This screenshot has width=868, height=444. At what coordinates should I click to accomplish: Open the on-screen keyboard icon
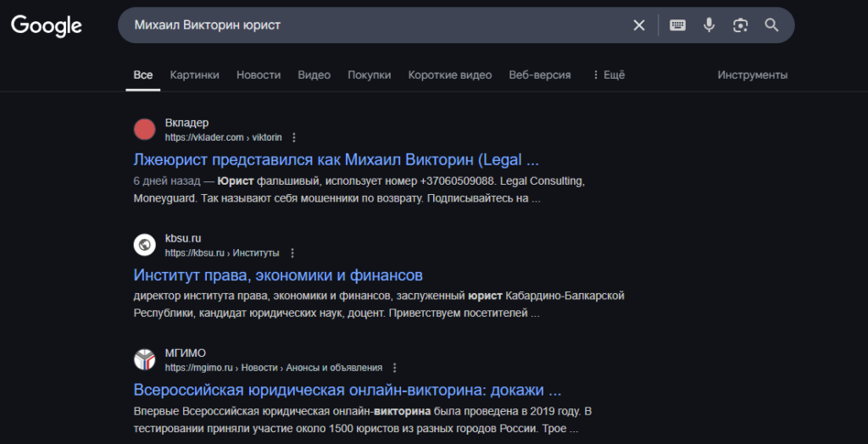pos(677,25)
